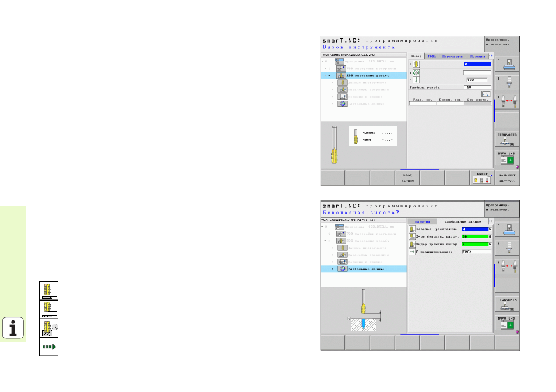The image size is (556, 392).
Task: Select the Глобальные данные tab
Action: [x=462, y=221]
